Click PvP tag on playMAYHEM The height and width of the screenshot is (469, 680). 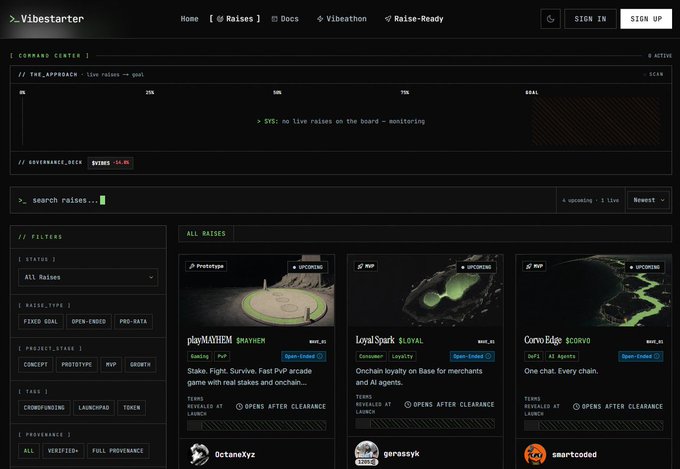coord(222,356)
